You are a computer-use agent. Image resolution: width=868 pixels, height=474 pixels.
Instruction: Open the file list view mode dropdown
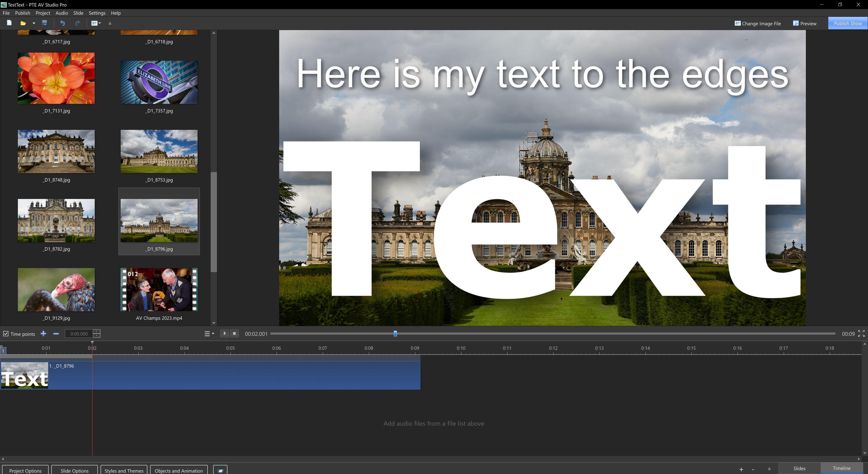(96, 23)
